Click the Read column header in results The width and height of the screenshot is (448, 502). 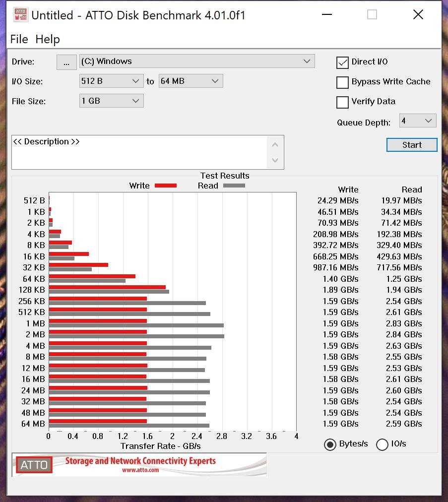(x=412, y=189)
